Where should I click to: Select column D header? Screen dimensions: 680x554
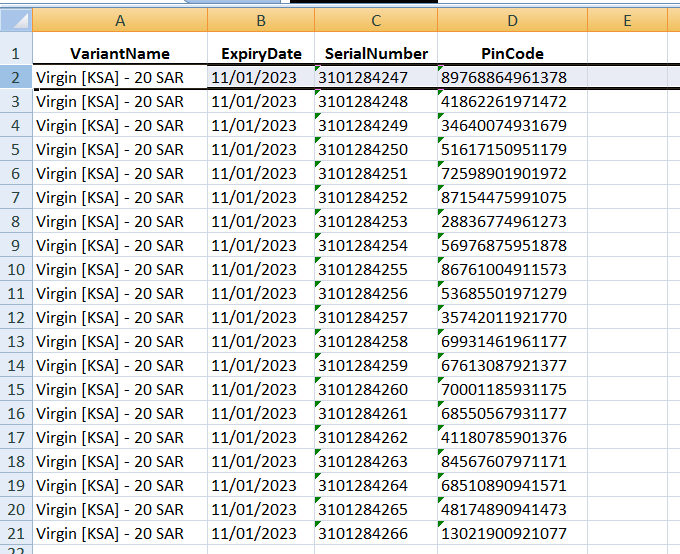[513, 20]
